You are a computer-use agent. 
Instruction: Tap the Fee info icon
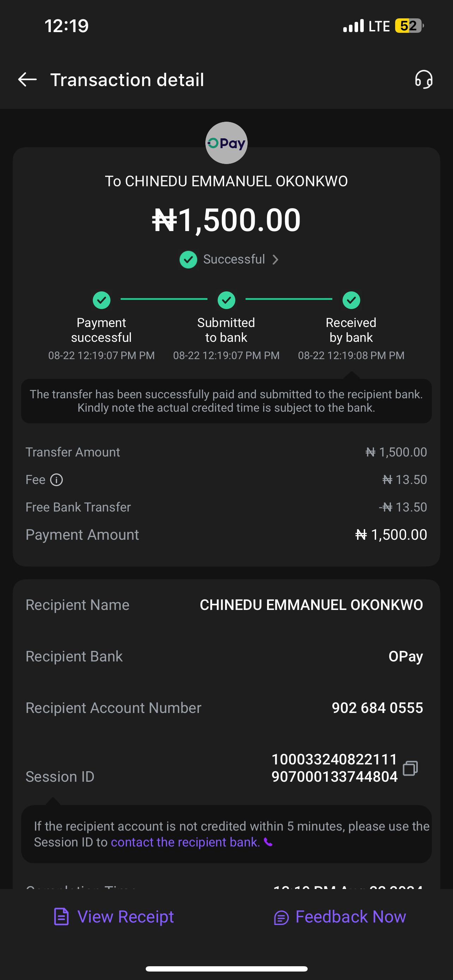tap(57, 480)
